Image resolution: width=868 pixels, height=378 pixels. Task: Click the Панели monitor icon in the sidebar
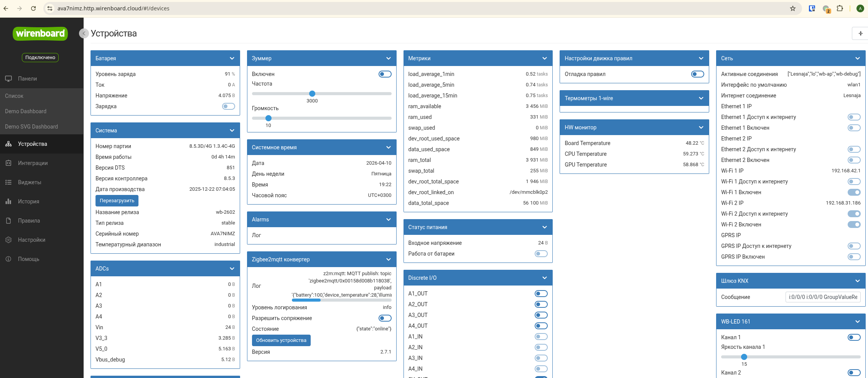point(8,79)
